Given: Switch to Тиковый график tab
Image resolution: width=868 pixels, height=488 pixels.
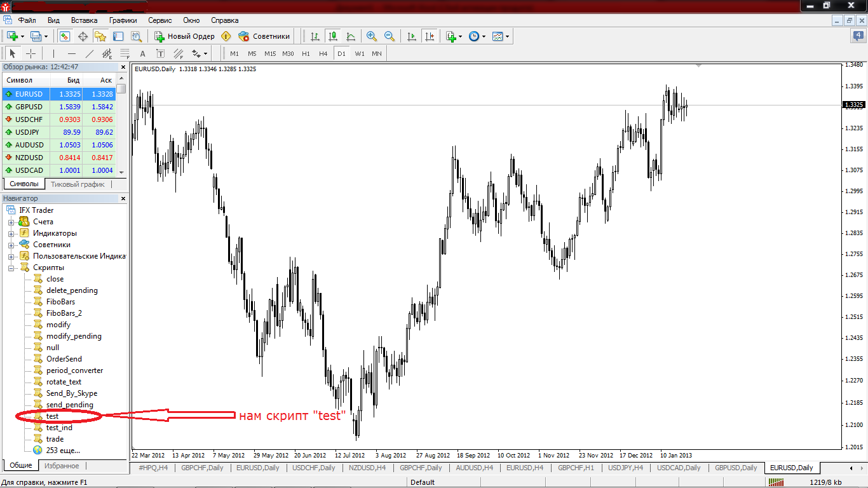Looking at the screenshot, I should point(78,184).
